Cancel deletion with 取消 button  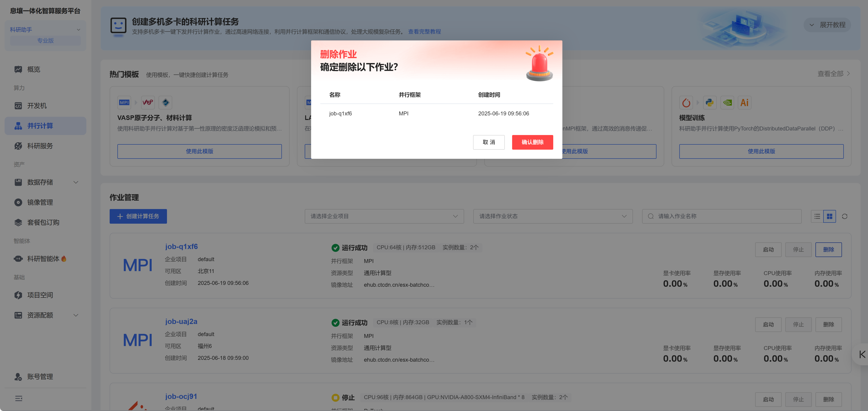(x=489, y=142)
